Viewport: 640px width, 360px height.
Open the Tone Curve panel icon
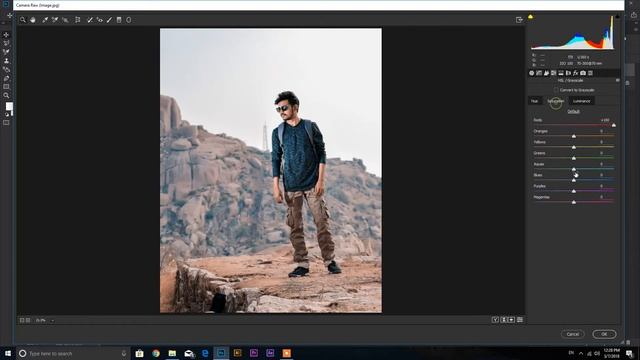[539, 73]
